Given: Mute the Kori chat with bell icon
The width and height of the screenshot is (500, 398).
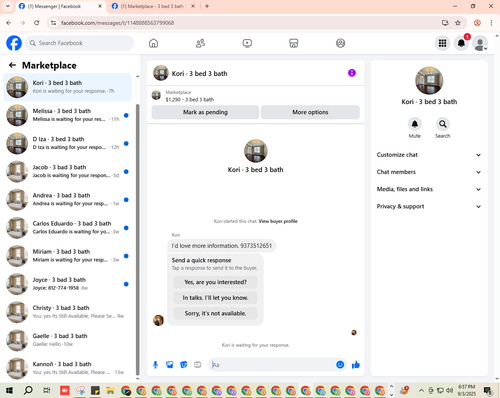Looking at the screenshot, I should coord(415,124).
